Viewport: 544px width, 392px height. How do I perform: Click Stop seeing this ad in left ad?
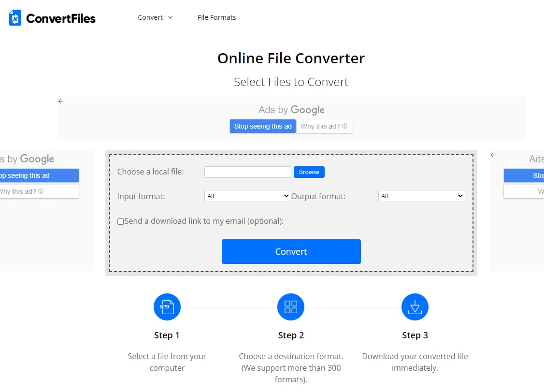(x=39, y=175)
